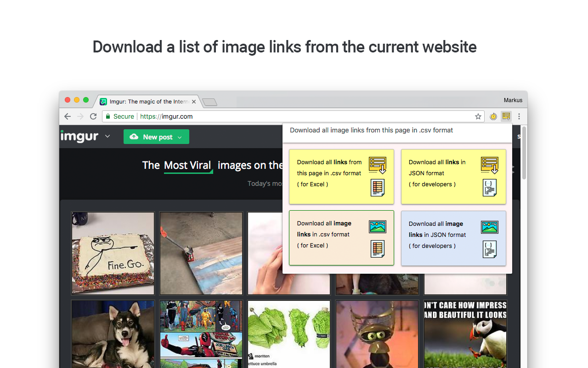Open the puffin meme thumbnail
588x368 pixels.
(465, 334)
